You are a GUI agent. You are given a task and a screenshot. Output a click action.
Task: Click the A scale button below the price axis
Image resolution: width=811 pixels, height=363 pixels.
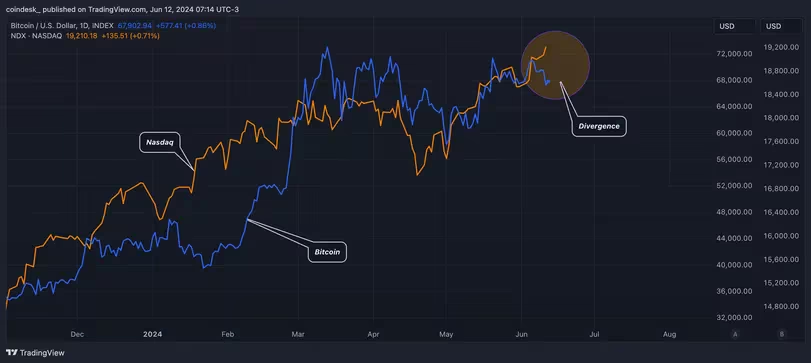click(735, 334)
